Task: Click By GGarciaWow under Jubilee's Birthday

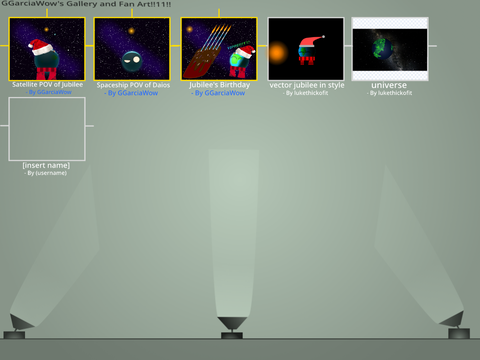Action: (x=218, y=93)
